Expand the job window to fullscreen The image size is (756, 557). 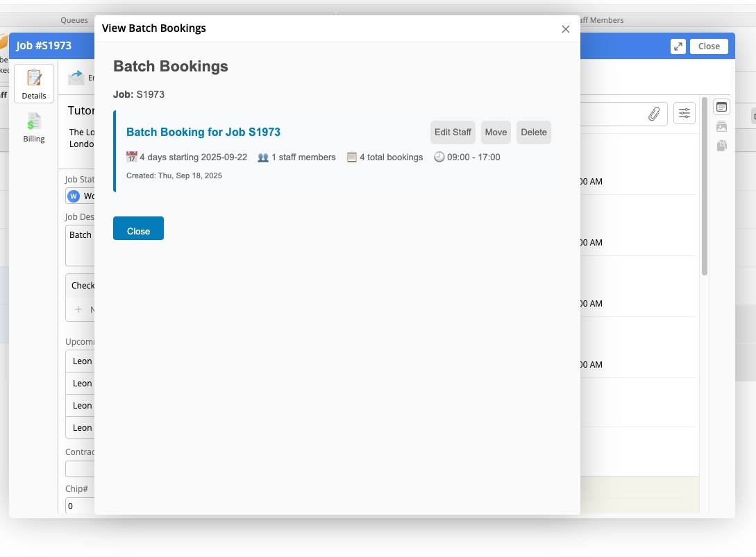pyautogui.click(x=678, y=46)
